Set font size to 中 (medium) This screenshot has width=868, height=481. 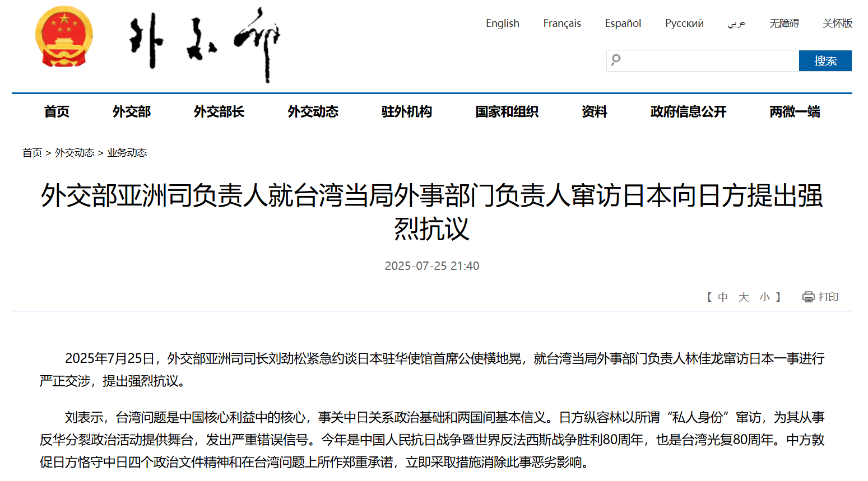(x=723, y=297)
